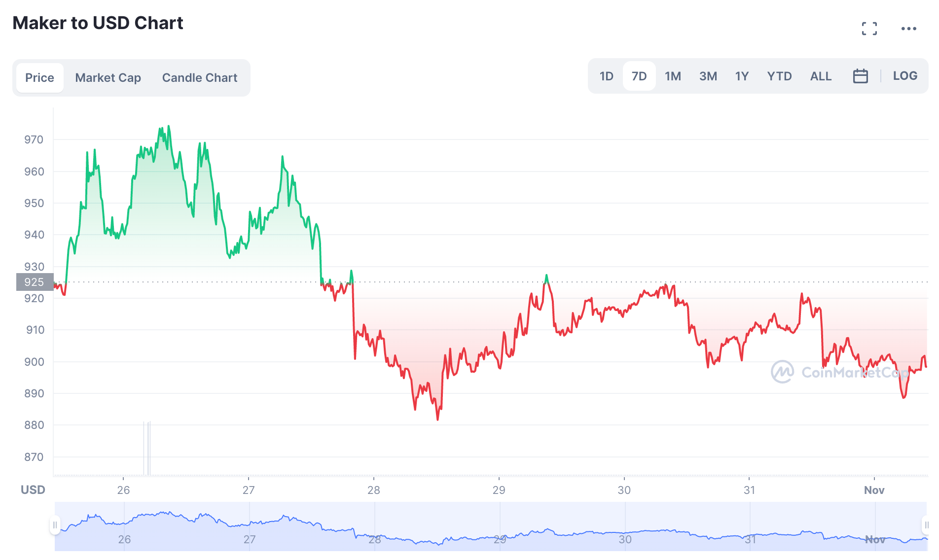Switch to the Market Cap tab
The height and width of the screenshot is (560, 939).
pos(108,77)
